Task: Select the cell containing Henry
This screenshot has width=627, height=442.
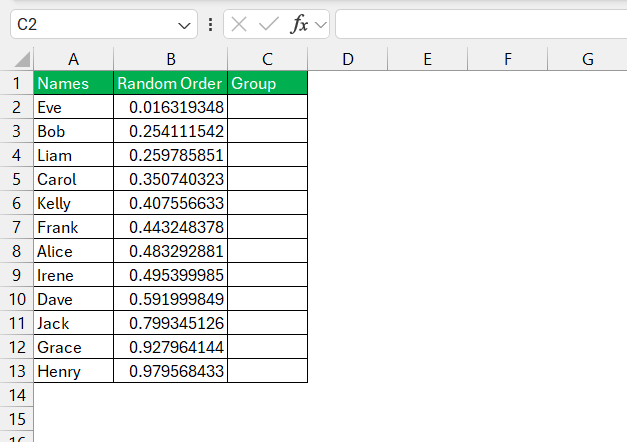Action: click(74, 371)
